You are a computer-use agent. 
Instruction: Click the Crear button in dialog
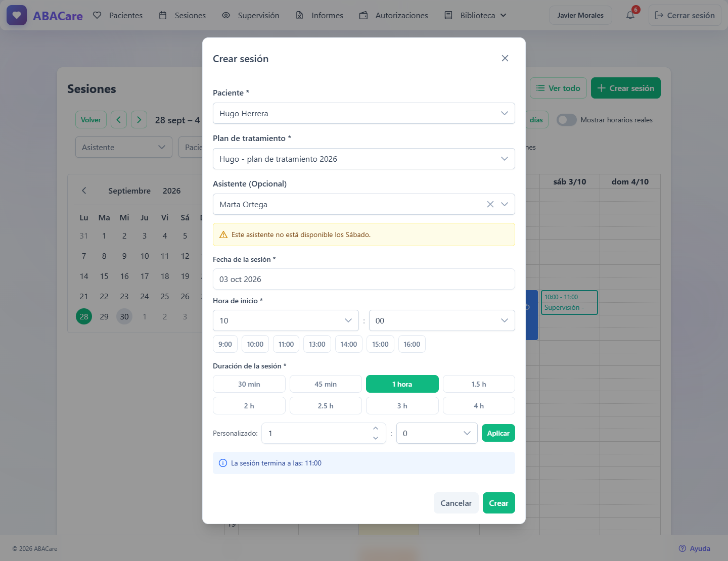(x=499, y=503)
